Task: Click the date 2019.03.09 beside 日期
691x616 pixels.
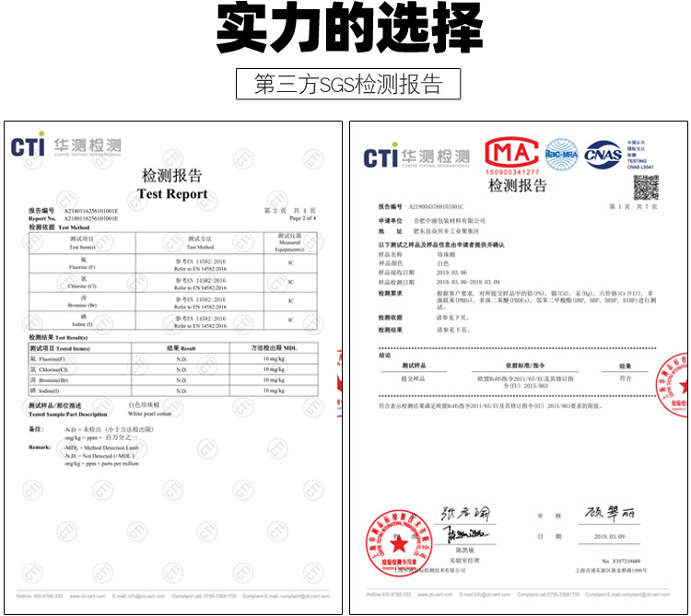Action: pos(610,536)
